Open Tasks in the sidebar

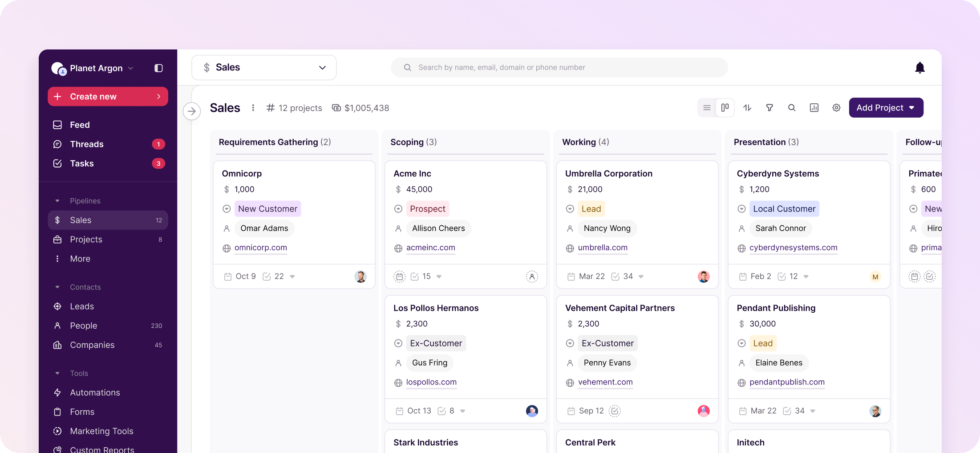tap(108, 163)
